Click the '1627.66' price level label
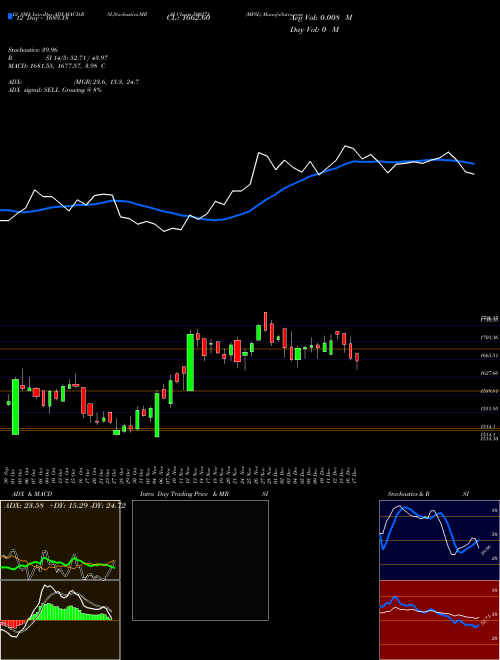This screenshot has height=660, width=500. click(x=489, y=373)
